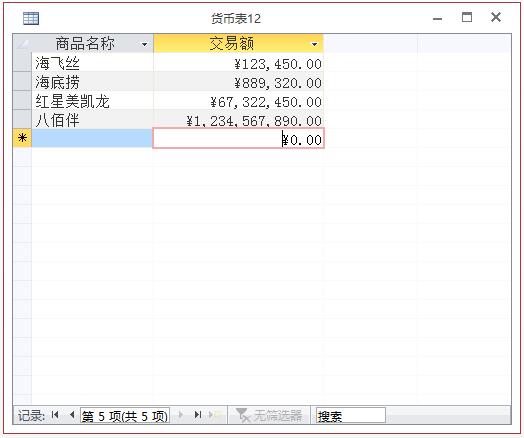Image resolution: width=524 pixels, height=438 pixels.
Task: Open the 交易额 column dropdown arrow
Action: 314,44
